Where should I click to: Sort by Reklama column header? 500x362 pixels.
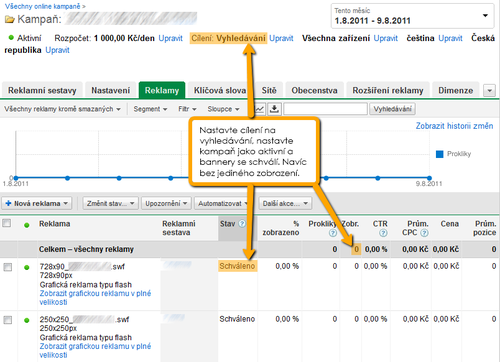[x=55, y=224]
